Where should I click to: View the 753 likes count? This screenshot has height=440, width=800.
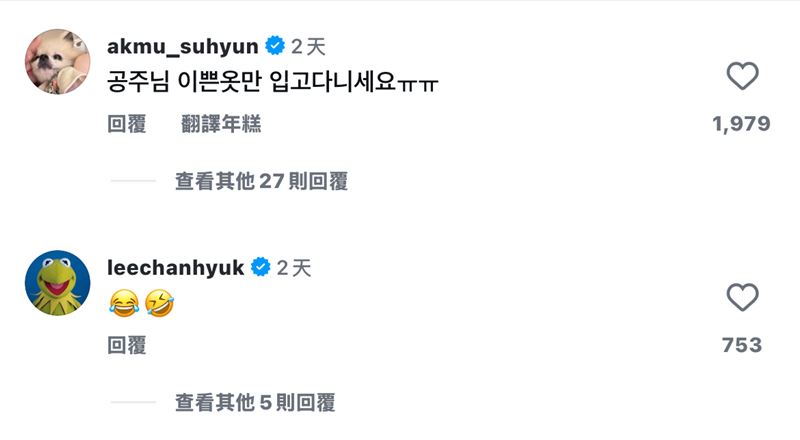point(741,345)
